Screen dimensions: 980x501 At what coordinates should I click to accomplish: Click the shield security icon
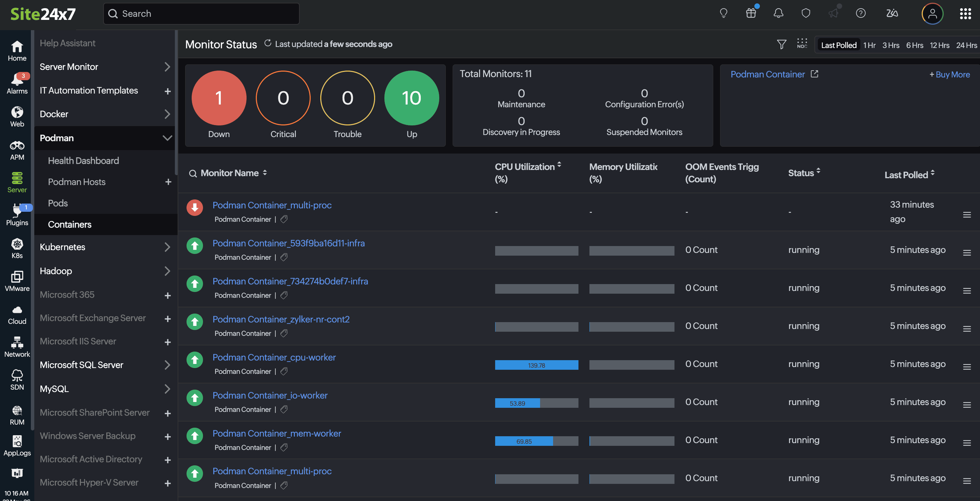[806, 14]
